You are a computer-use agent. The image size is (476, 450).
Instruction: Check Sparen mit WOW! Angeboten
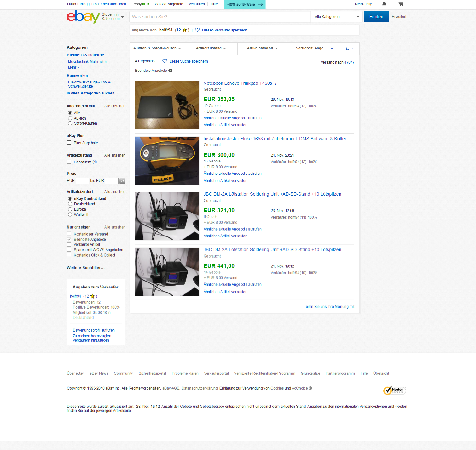click(69, 250)
